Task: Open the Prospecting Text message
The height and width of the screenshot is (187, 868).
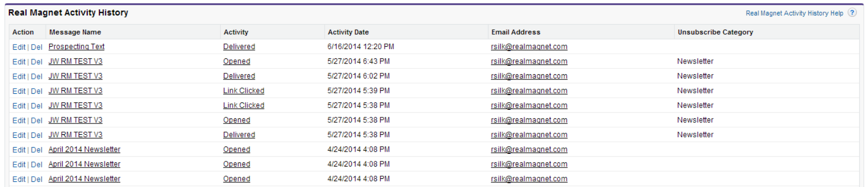Action: click(77, 47)
